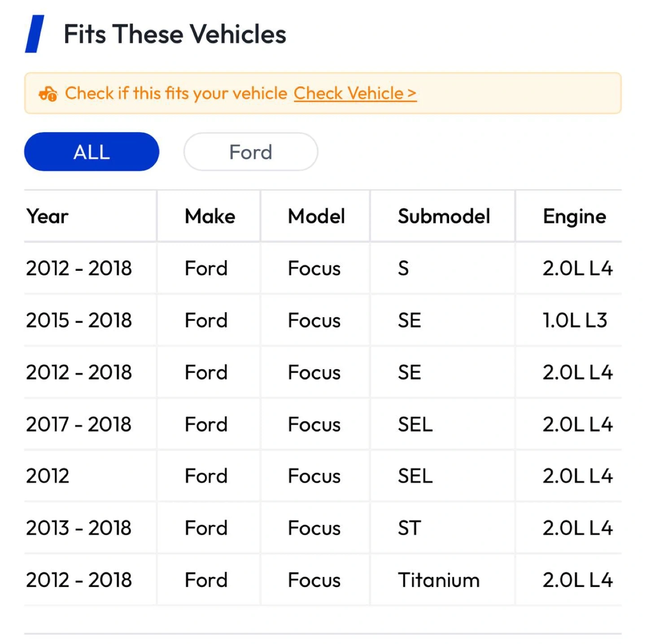Image resolution: width=646 pixels, height=644 pixels.
Task: Click the Year column header
Action: (x=47, y=216)
